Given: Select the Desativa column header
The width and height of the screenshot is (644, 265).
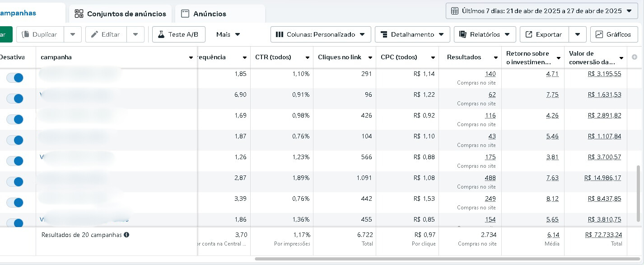Looking at the screenshot, I should pos(13,57).
